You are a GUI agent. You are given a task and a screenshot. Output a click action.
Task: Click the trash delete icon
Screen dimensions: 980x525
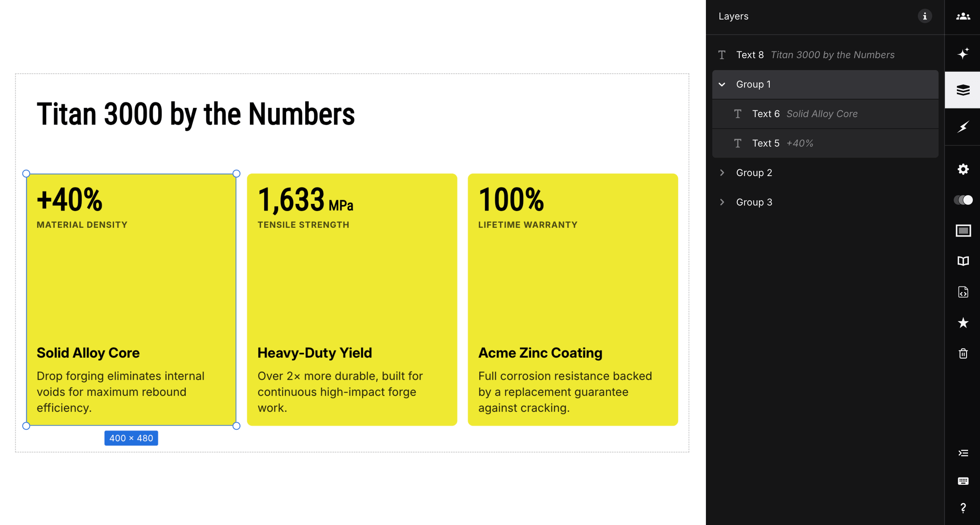963,353
